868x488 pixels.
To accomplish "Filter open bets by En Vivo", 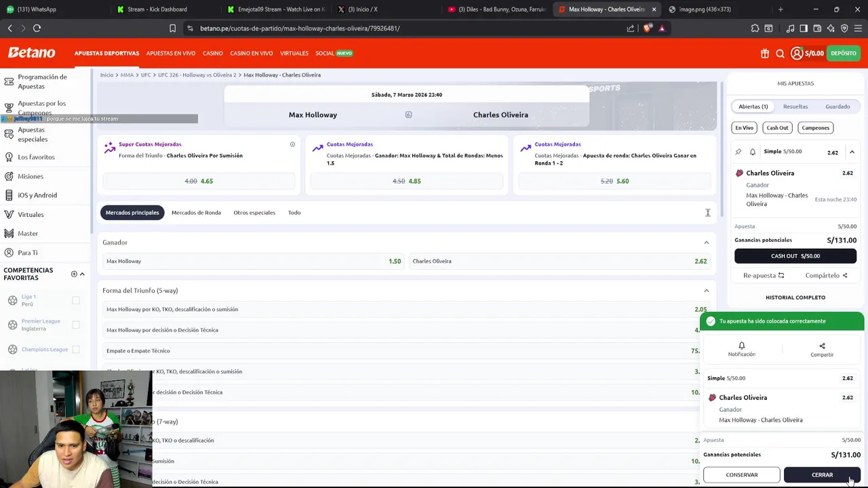I will tap(744, 127).
